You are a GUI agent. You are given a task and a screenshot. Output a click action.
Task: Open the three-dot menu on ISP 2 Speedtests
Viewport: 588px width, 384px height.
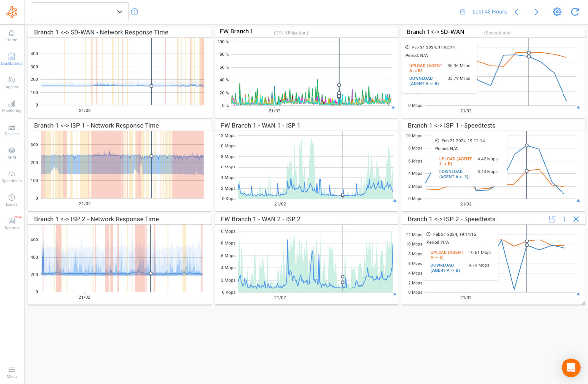click(564, 219)
